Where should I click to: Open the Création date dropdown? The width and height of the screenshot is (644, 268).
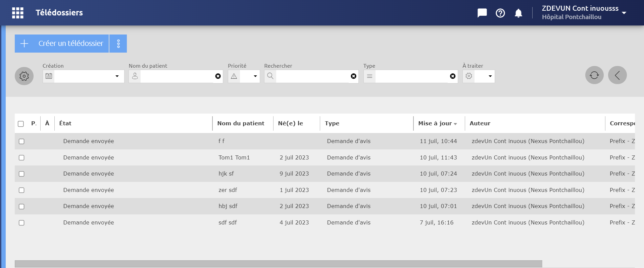pos(117,76)
